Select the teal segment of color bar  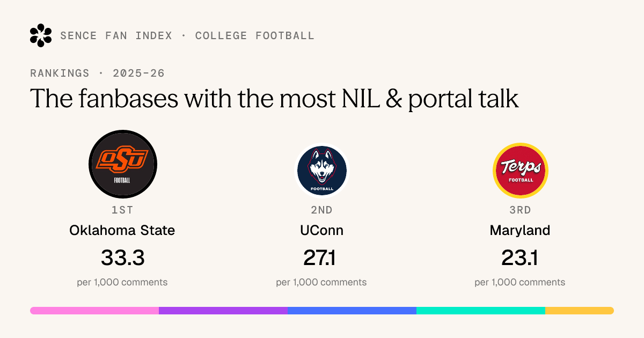pos(481,311)
